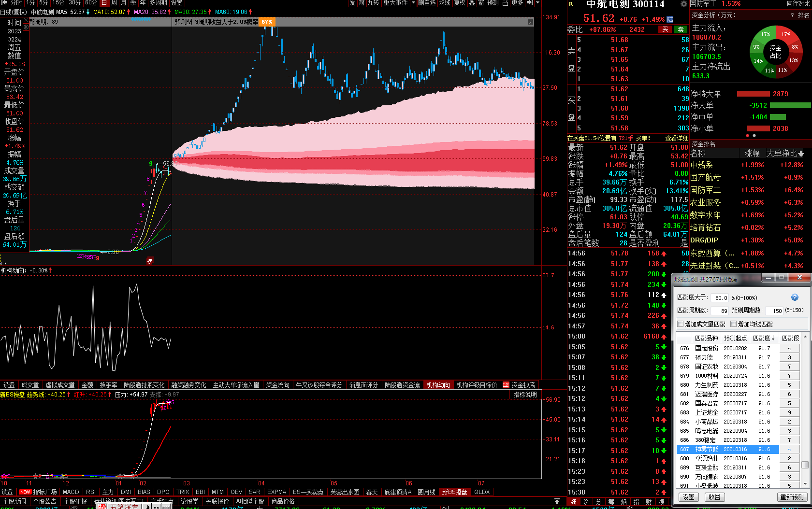812x509 pixels.
Task: Open 同行对比 link at top right
Action: coord(797,4)
